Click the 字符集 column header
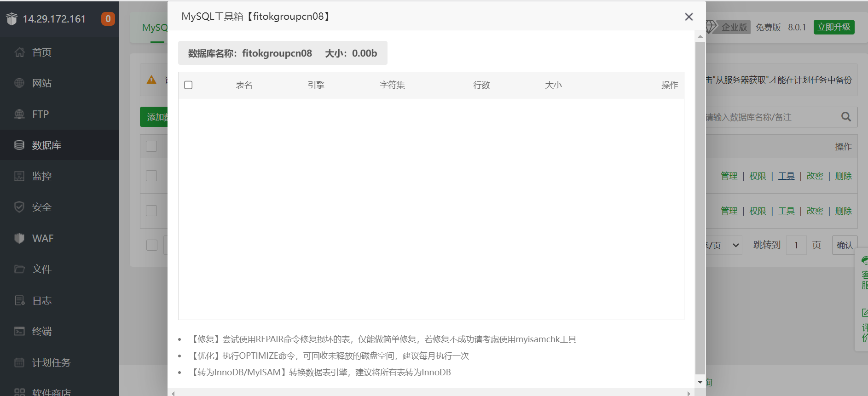This screenshot has width=868, height=396. coord(392,85)
